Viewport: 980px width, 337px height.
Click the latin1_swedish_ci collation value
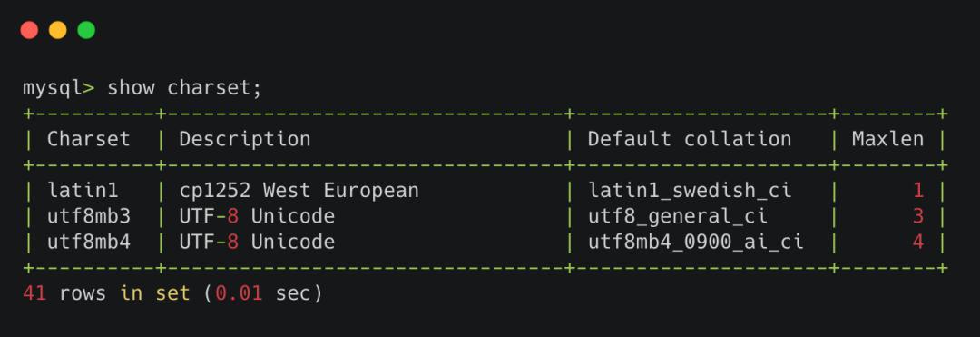[690, 191]
